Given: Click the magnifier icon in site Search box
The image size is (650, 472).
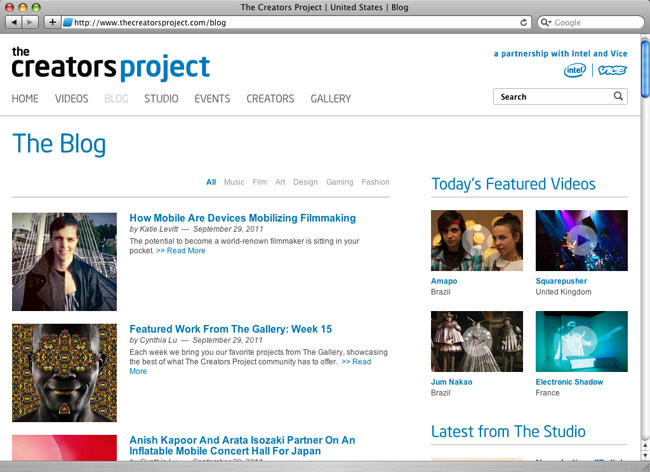Looking at the screenshot, I should [618, 96].
